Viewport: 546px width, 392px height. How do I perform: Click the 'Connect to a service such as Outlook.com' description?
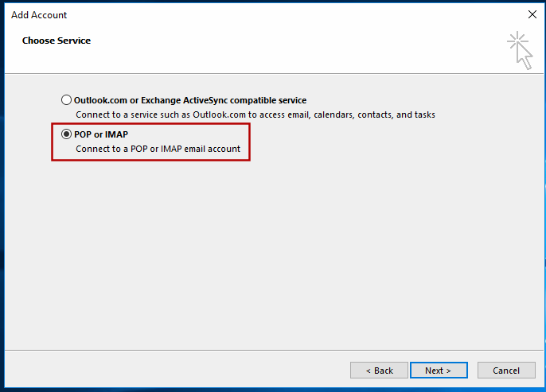coord(255,114)
